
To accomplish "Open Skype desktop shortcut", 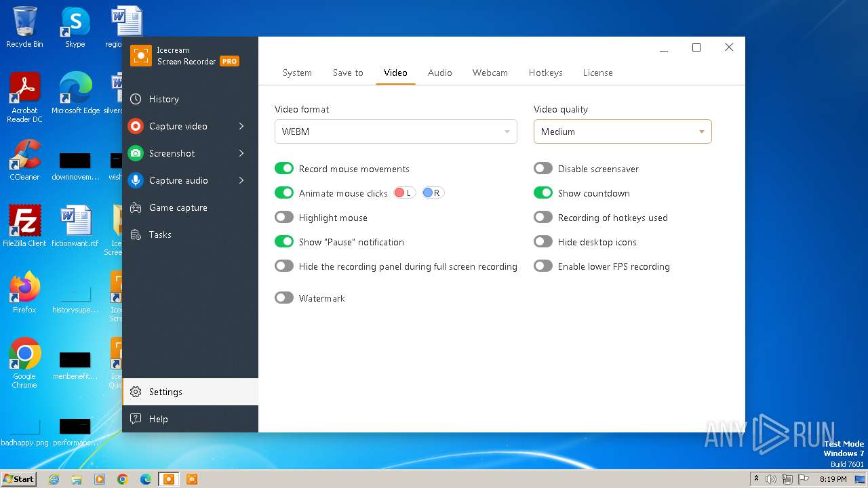I will (x=75, y=27).
